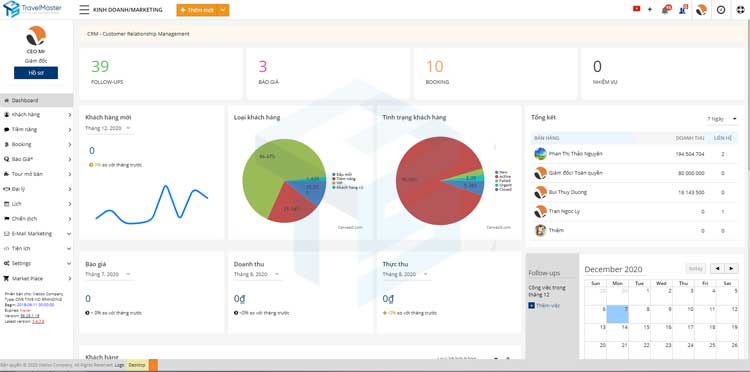Click the calendar today button
This screenshot has height=372, width=750.
pyautogui.click(x=695, y=268)
